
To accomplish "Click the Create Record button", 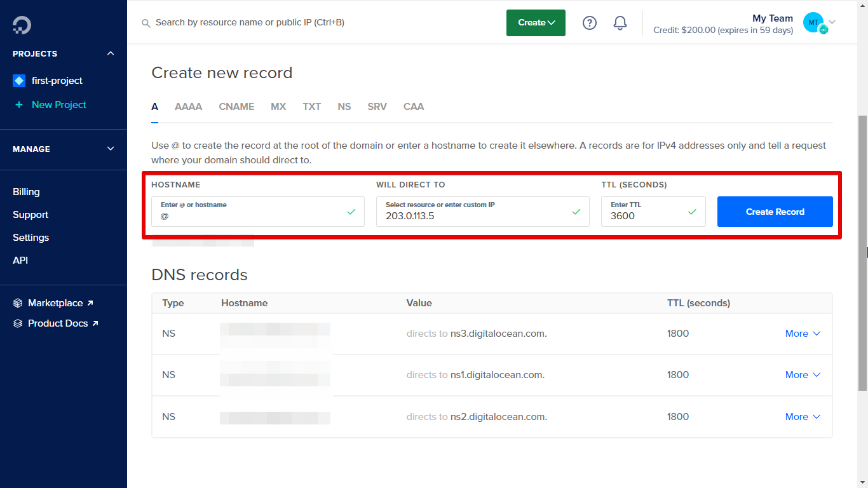I will (775, 212).
